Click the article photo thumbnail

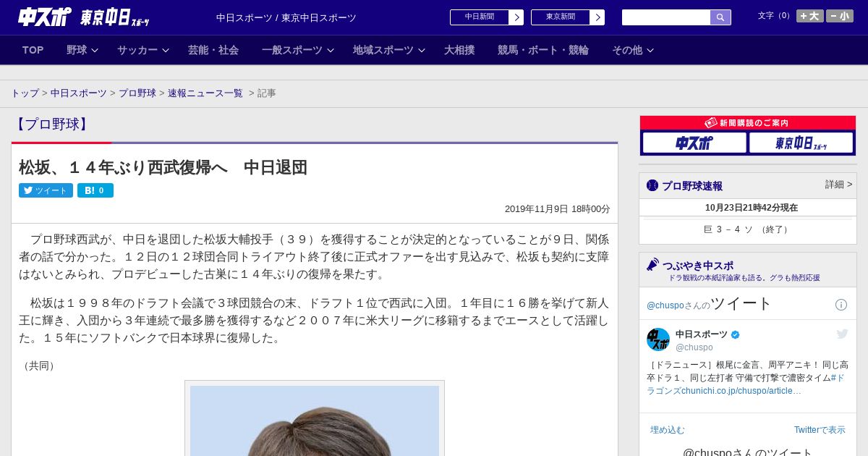point(315,420)
